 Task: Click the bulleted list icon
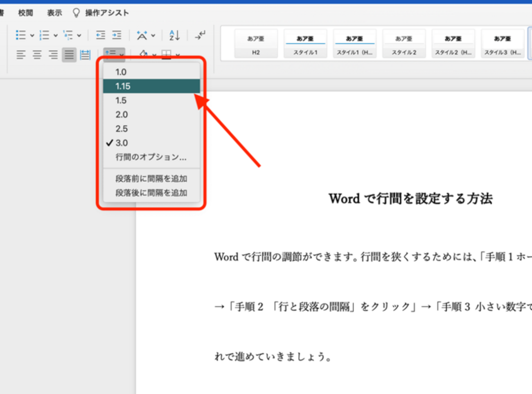[20, 36]
